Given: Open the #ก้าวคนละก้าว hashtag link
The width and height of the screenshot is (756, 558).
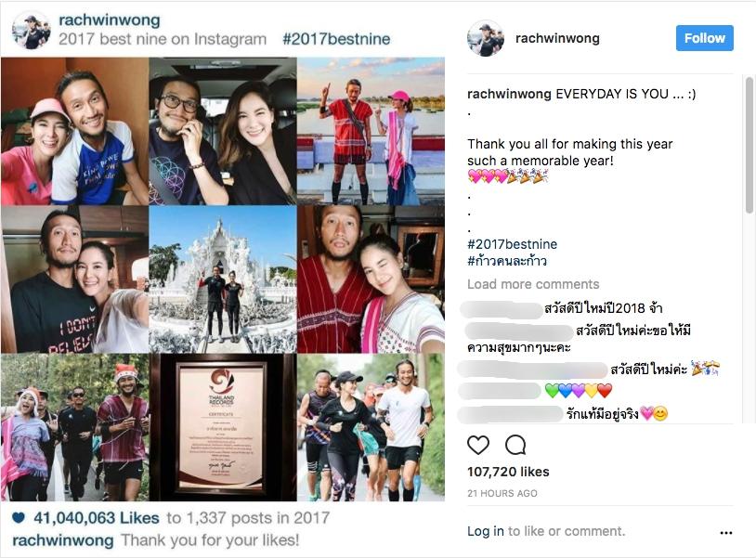Looking at the screenshot, I should [507, 261].
